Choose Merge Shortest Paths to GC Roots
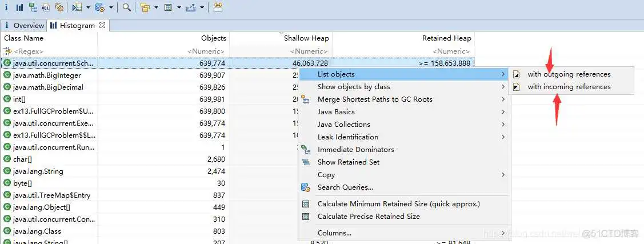 tap(375, 99)
